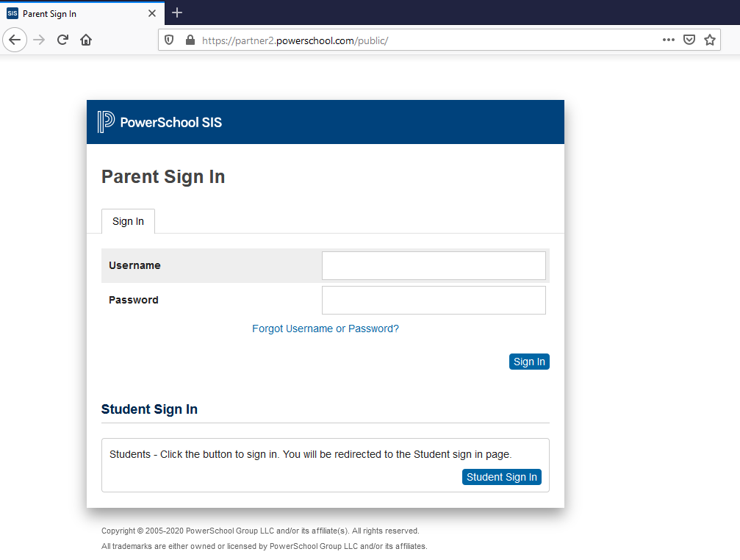Open a new browser tab
This screenshot has height=560, width=740.
click(x=177, y=13)
